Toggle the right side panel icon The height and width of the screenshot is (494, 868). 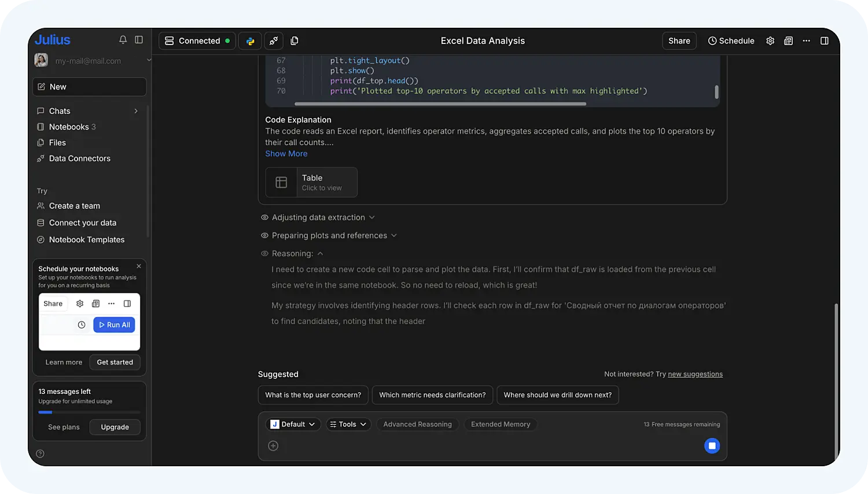(x=825, y=41)
